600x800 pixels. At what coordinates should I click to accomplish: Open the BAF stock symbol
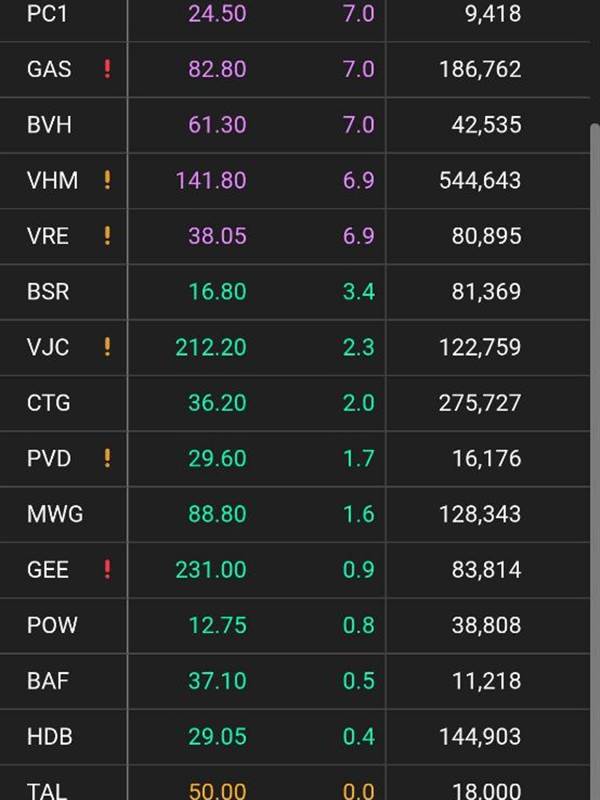pos(48,681)
